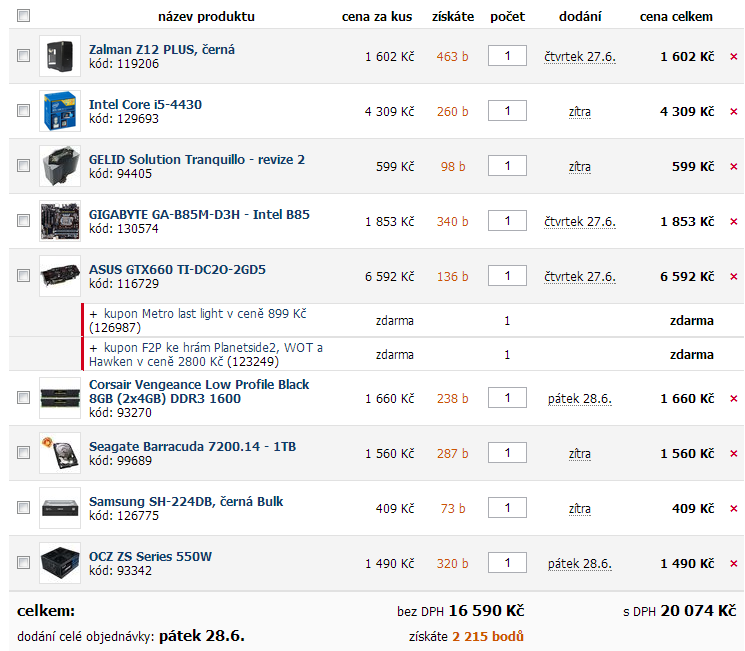Select the Samsung SH-224DB checkbox
745x651 pixels.
pyautogui.click(x=23, y=507)
